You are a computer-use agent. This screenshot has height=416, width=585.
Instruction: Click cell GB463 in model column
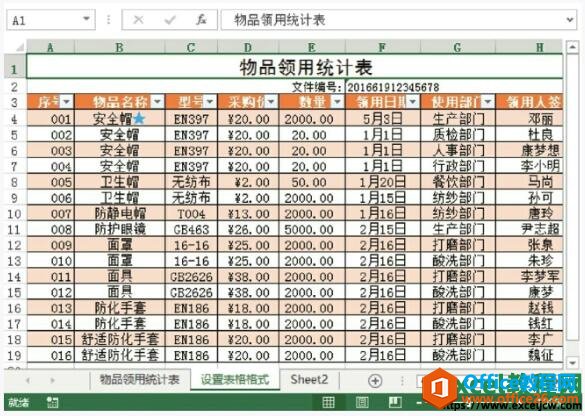191,229
